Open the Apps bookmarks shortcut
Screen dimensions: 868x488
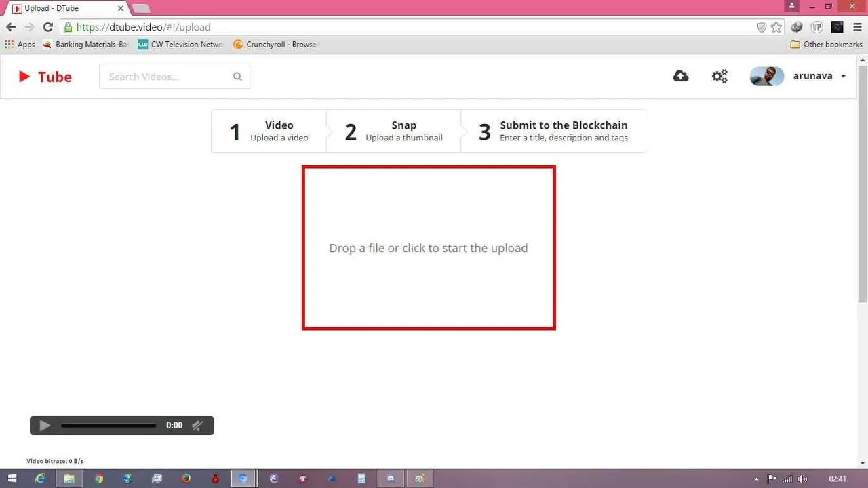[20, 45]
